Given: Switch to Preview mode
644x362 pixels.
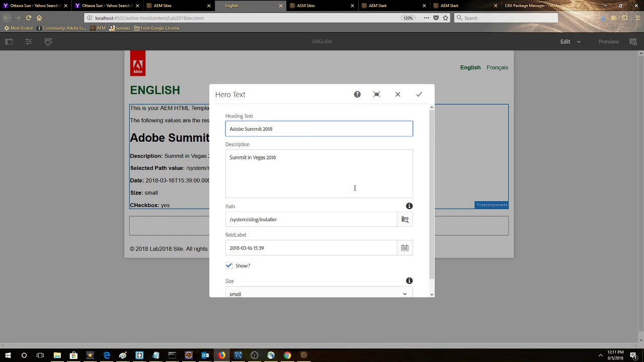Looking at the screenshot, I should [x=609, y=42].
